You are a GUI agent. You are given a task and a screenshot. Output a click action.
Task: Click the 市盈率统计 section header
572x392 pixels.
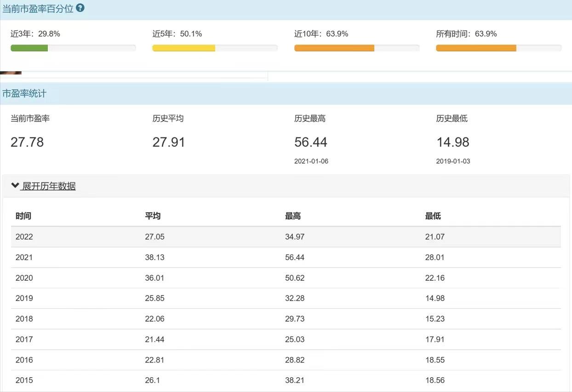(x=24, y=94)
